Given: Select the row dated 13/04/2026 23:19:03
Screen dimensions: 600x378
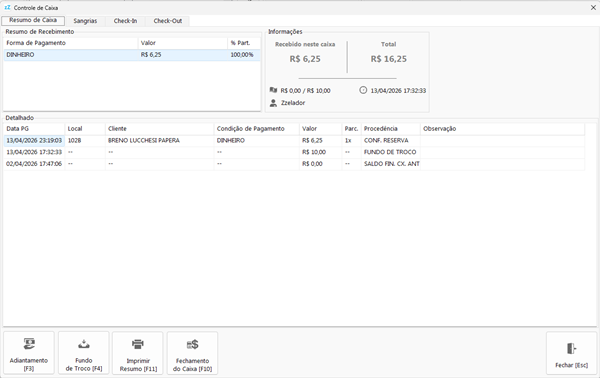Looking at the screenshot, I should tap(294, 140).
